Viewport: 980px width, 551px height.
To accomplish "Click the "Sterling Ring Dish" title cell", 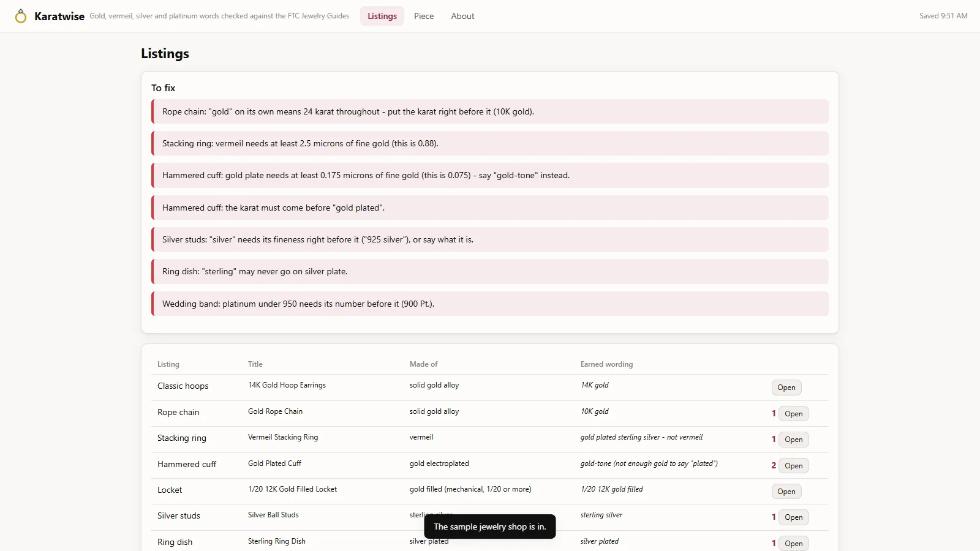I will (276, 541).
